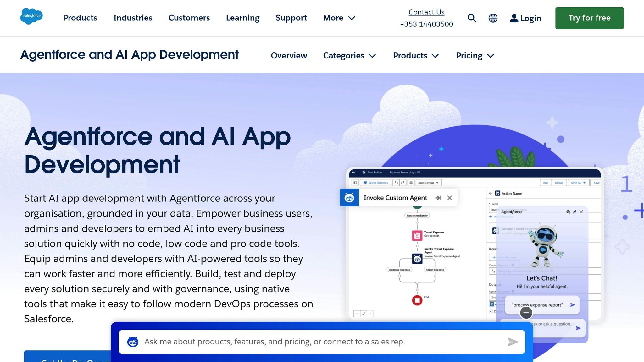Click the Agentforce robot icon in chat bar
This screenshot has width=644, height=362.
pos(133,342)
